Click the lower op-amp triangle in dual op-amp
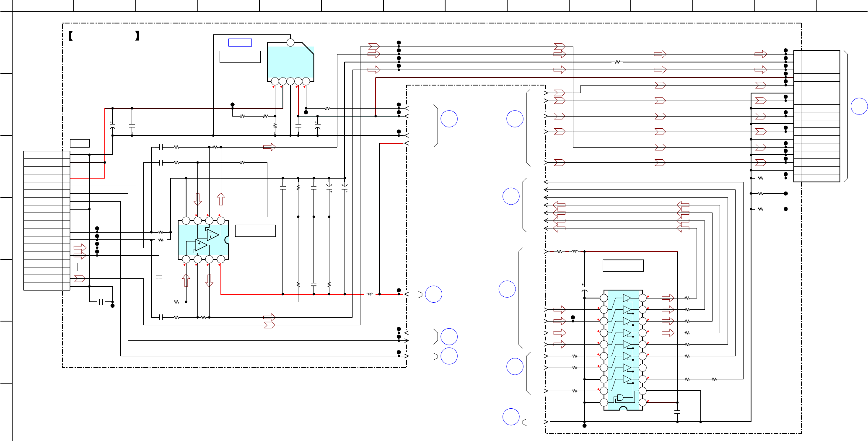 click(x=202, y=246)
